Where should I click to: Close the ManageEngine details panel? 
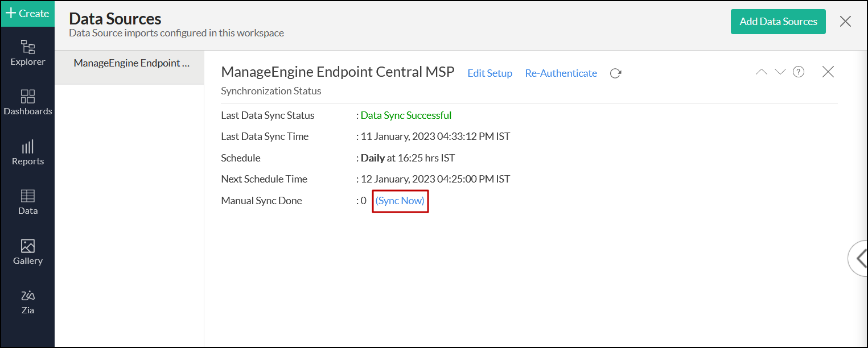(x=828, y=72)
